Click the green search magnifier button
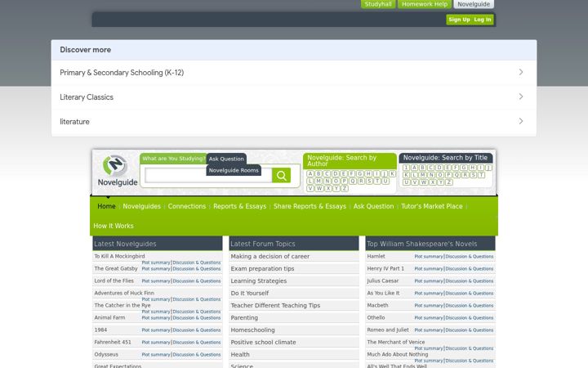The image size is (588, 368). 281,175
